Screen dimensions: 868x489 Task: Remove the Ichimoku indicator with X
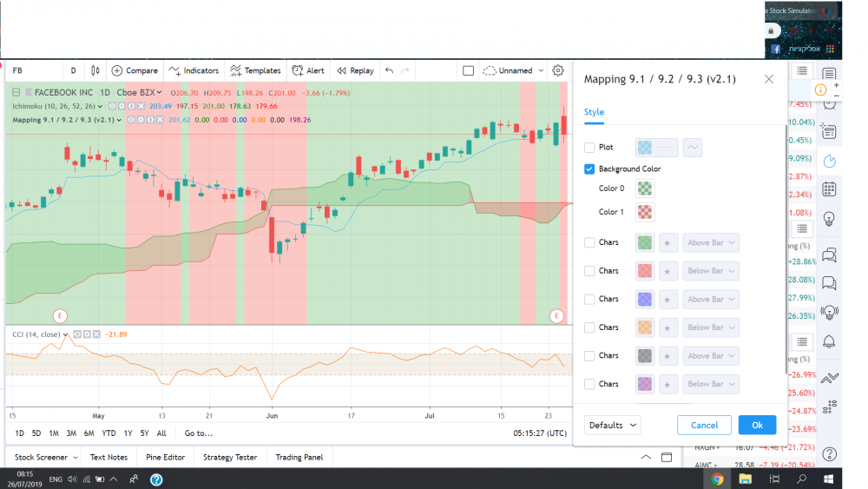(141, 106)
